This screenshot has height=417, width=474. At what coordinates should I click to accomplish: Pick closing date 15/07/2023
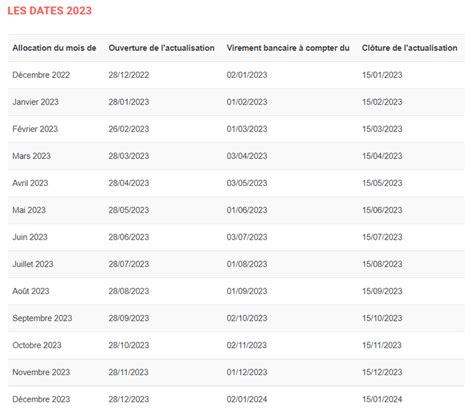pyautogui.click(x=382, y=237)
